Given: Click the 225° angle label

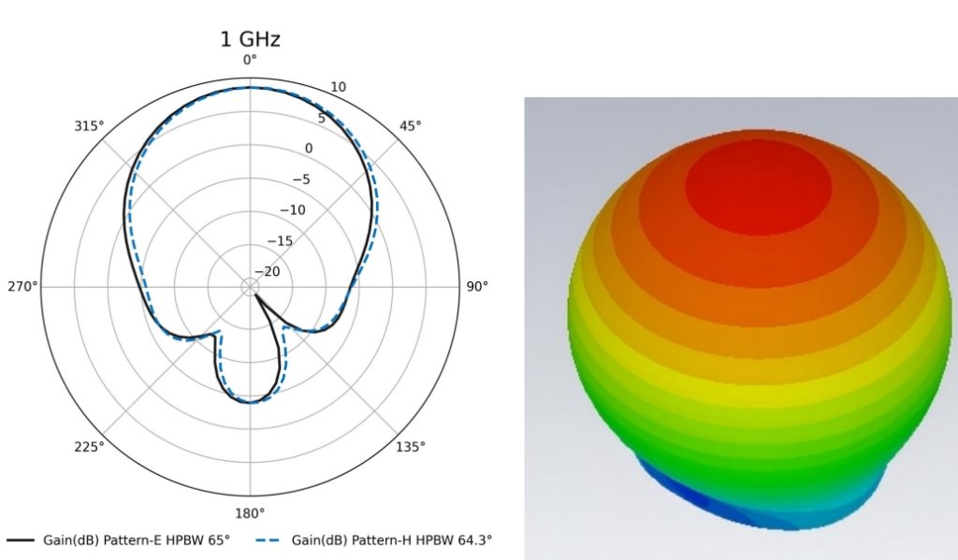Looking at the screenshot, I should tap(90, 447).
